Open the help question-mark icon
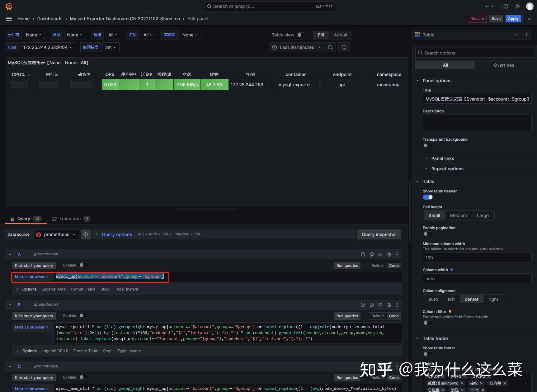 (506, 6)
